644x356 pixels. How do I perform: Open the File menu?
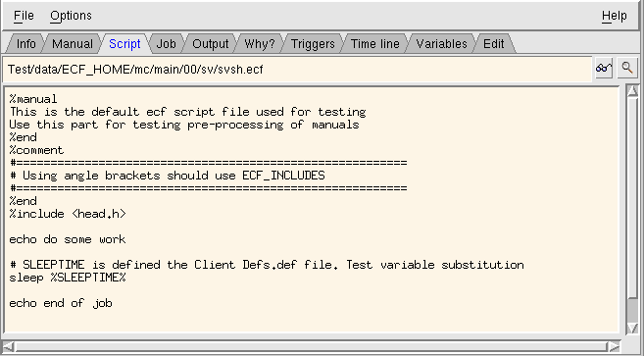coord(24,16)
